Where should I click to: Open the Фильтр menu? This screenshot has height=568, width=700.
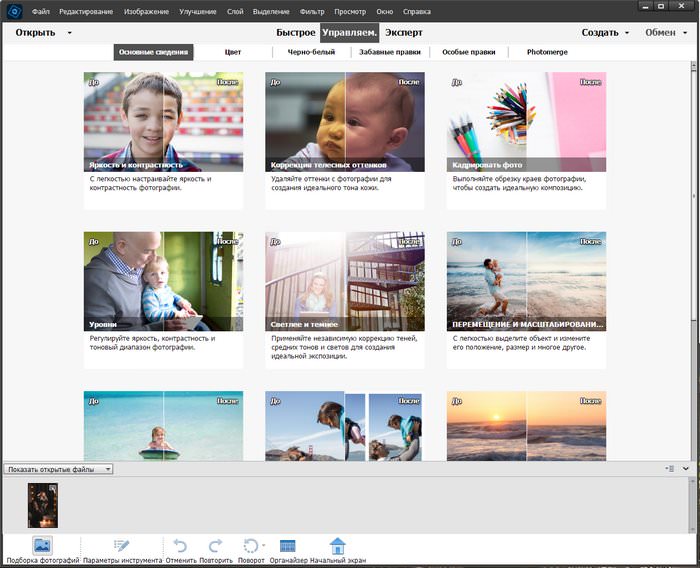(312, 10)
